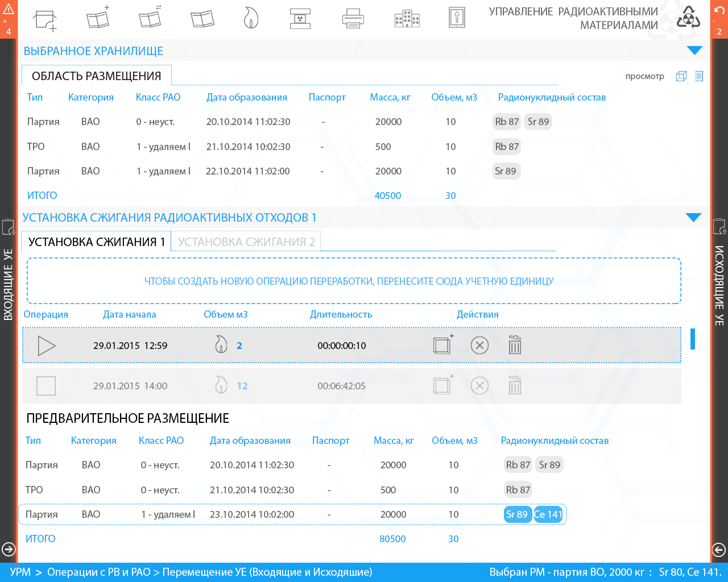The image size is (728, 582).
Task: Click add-package icon for 12:59 operation
Action: click(x=443, y=344)
